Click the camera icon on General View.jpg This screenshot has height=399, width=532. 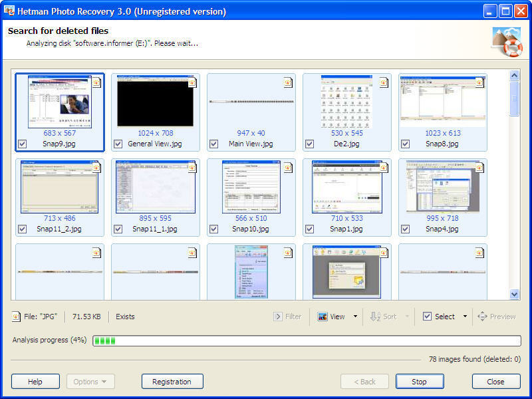tap(191, 82)
